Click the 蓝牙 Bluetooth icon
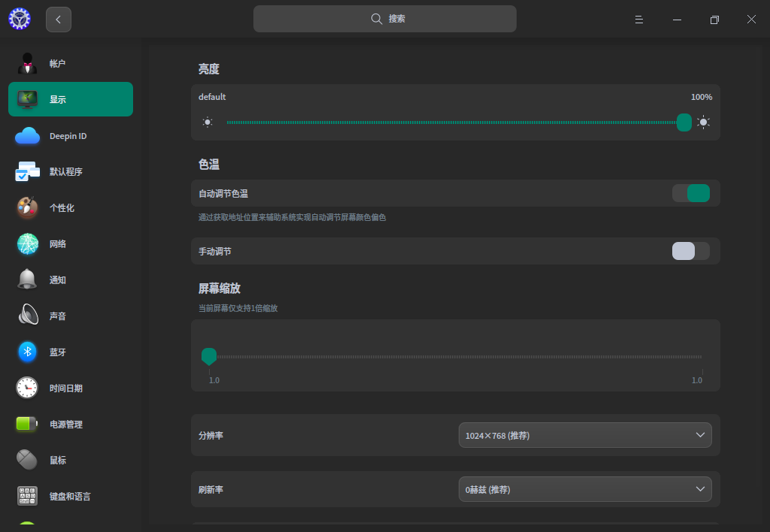 click(x=28, y=352)
